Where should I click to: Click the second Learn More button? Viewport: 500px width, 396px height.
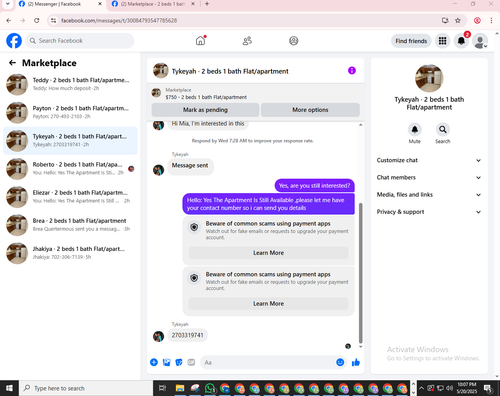[268, 303]
